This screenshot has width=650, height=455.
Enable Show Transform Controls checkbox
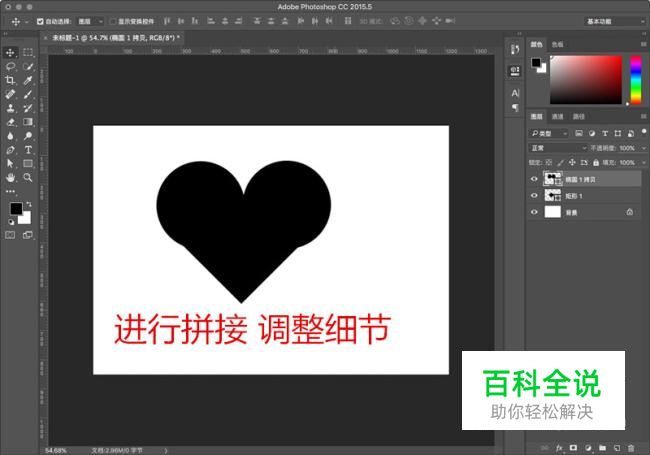click(113, 21)
